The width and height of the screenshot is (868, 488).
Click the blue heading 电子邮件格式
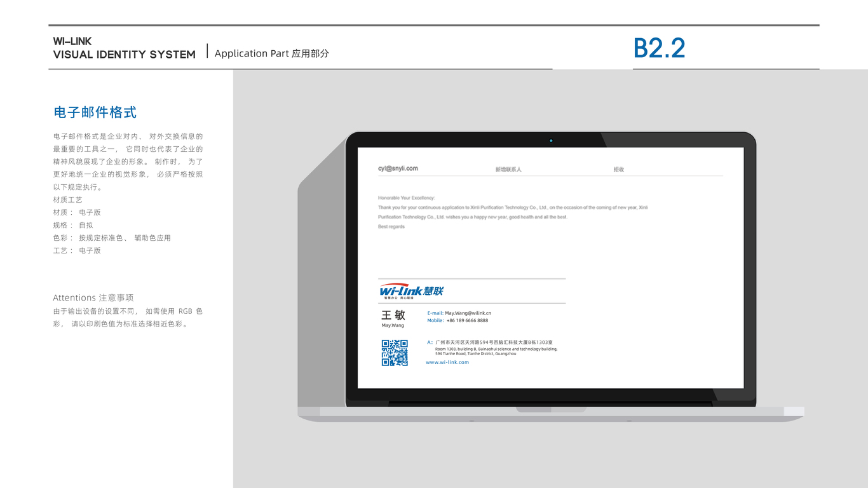(95, 112)
